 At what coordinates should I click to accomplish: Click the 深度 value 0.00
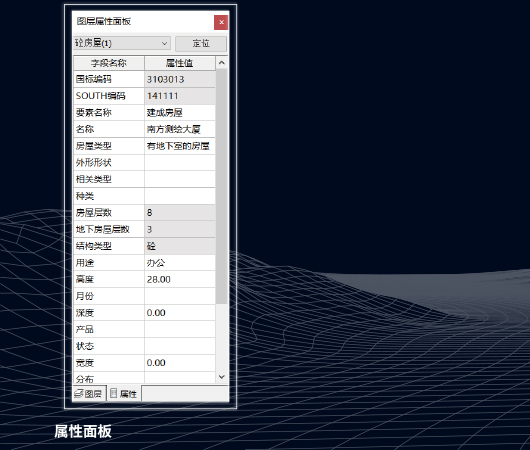point(180,313)
